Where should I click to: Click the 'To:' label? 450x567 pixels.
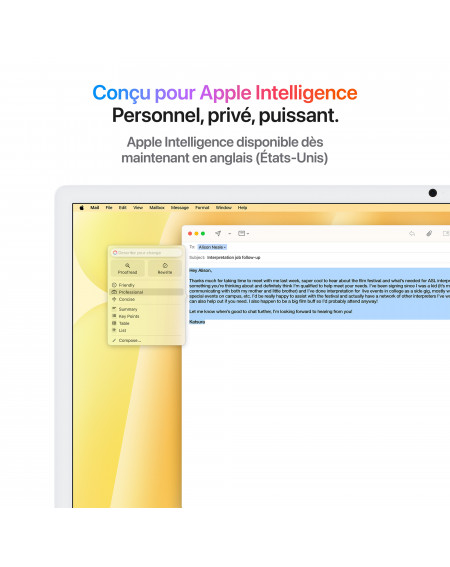[x=192, y=247]
